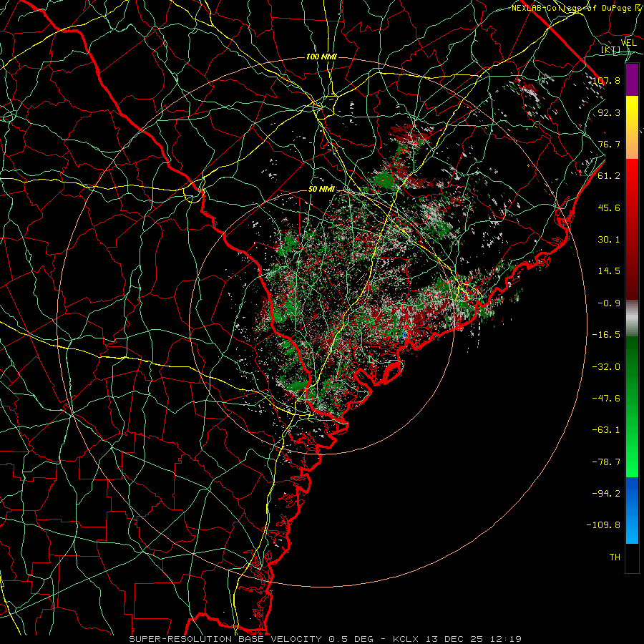Select the -63.1 legend value
644x644 pixels.
606,430
